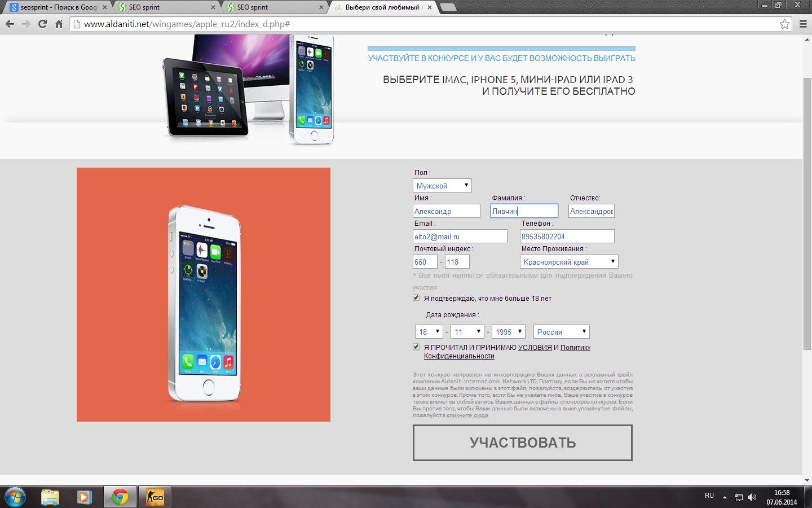Open the browser home page icon
Image resolution: width=812 pixels, height=508 pixels.
point(59,24)
